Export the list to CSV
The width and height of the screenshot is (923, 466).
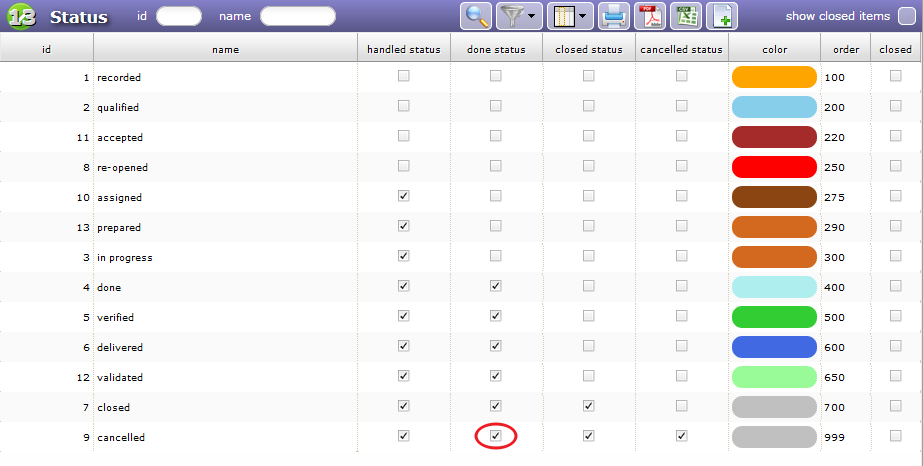686,16
